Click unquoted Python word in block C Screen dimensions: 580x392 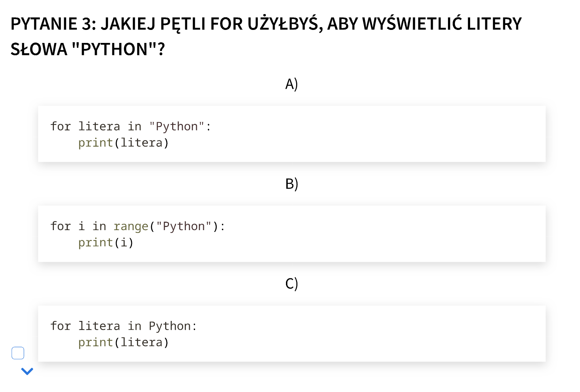tap(169, 326)
